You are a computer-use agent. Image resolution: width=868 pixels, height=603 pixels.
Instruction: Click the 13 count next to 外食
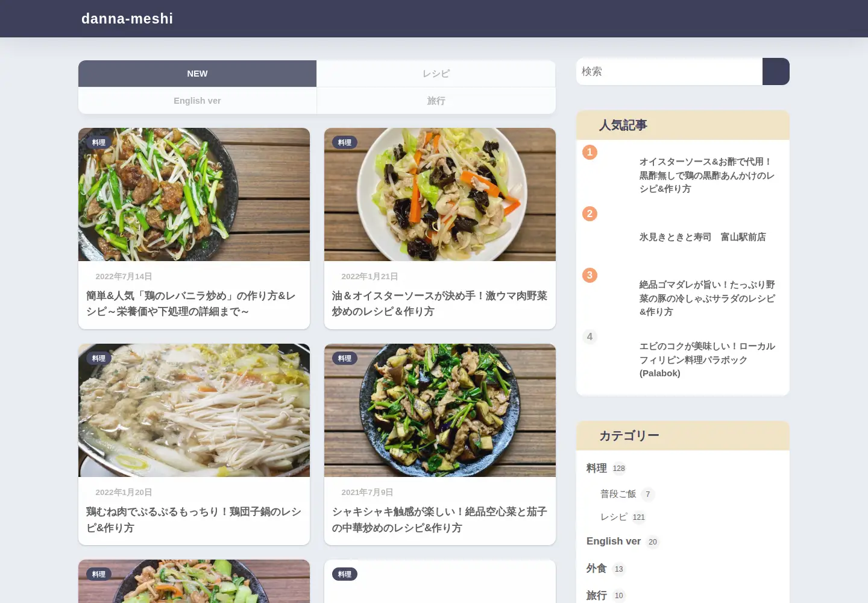(x=619, y=569)
